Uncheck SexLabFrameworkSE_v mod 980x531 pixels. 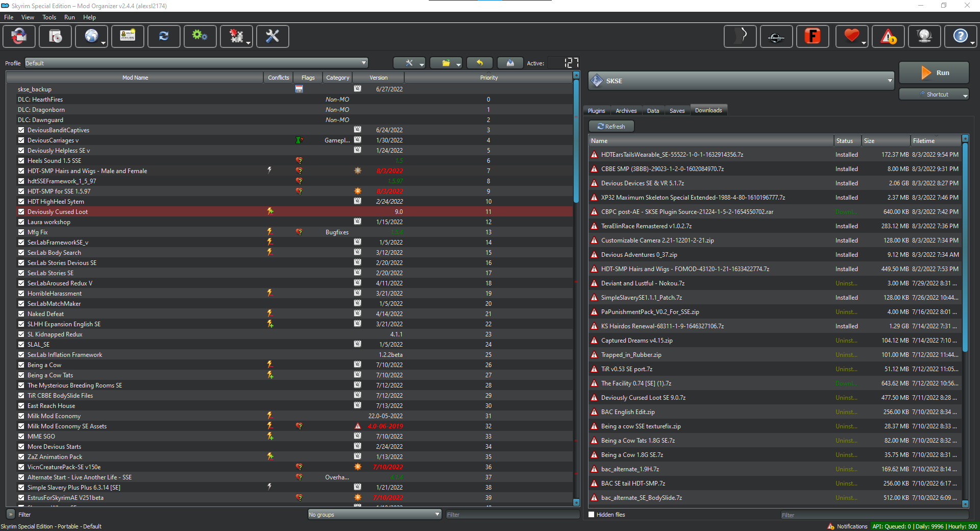pos(21,243)
